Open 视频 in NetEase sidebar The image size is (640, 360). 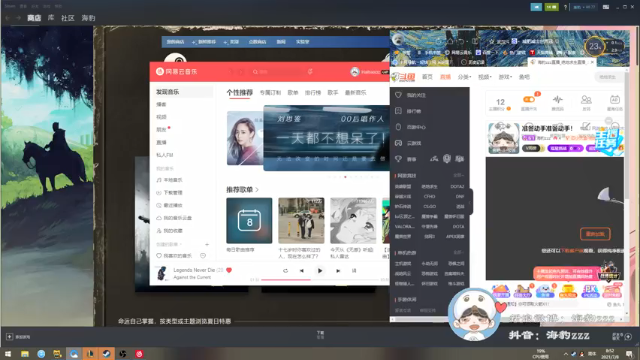click(162, 117)
